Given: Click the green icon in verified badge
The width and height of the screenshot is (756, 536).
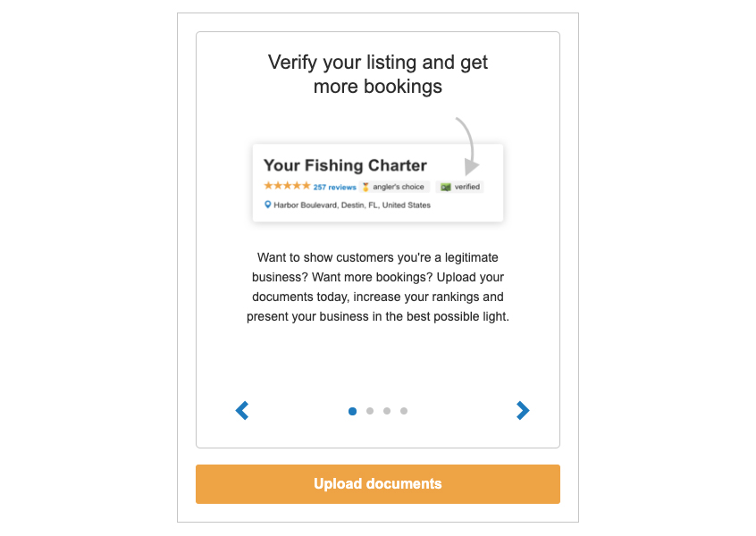Looking at the screenshot, I should tap(445, 188).
